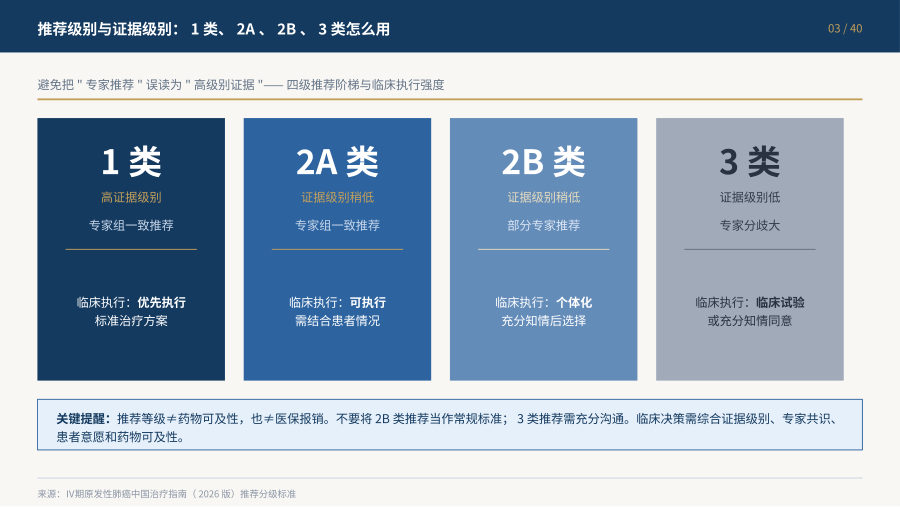This screenshot has width=900, height=507.
Task: Click 专家组一致推荐 in the 2A 类 card
Action: (x=337, y=225)
